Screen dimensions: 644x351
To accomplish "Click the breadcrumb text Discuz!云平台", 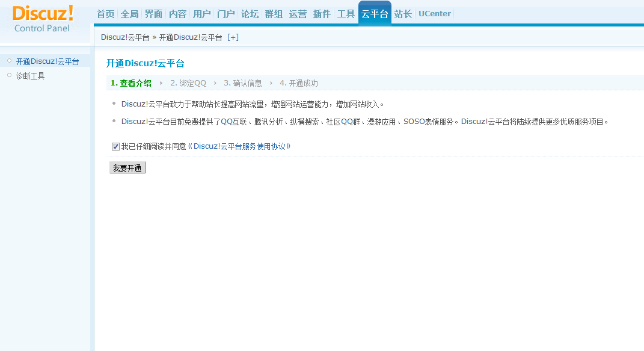I will [125, 37].
